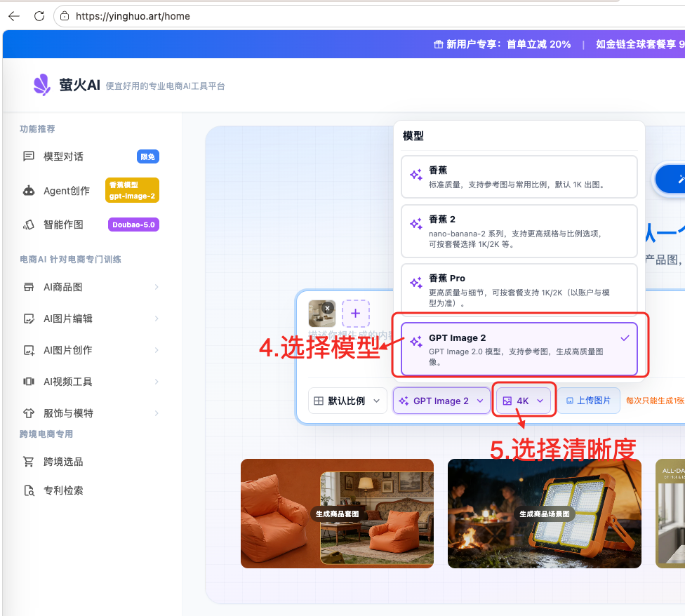The width and height of the screenshot is (685, 616).
Task: Reload the page with the refresh icon
Action: click(39, 15)
